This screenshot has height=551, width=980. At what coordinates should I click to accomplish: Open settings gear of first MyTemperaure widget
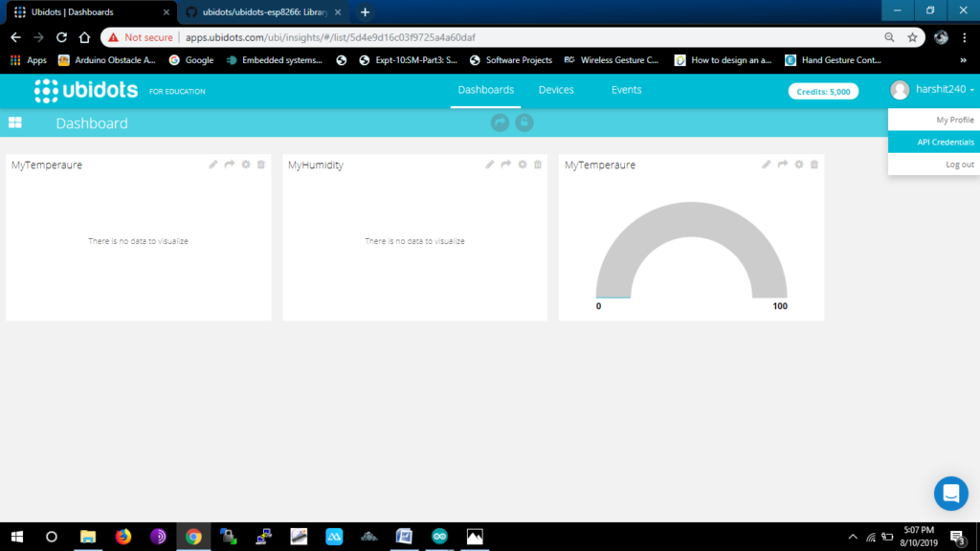(x=246, y=165)
